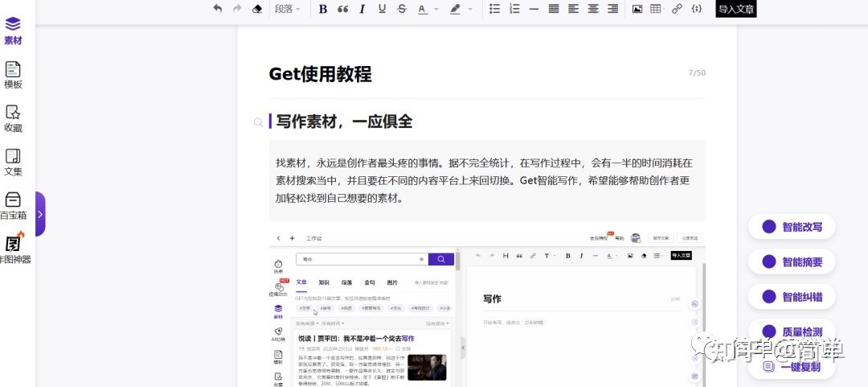The image size is (868, 387).
Task: Insert a numbered list
Action: [x=515, y=9]
